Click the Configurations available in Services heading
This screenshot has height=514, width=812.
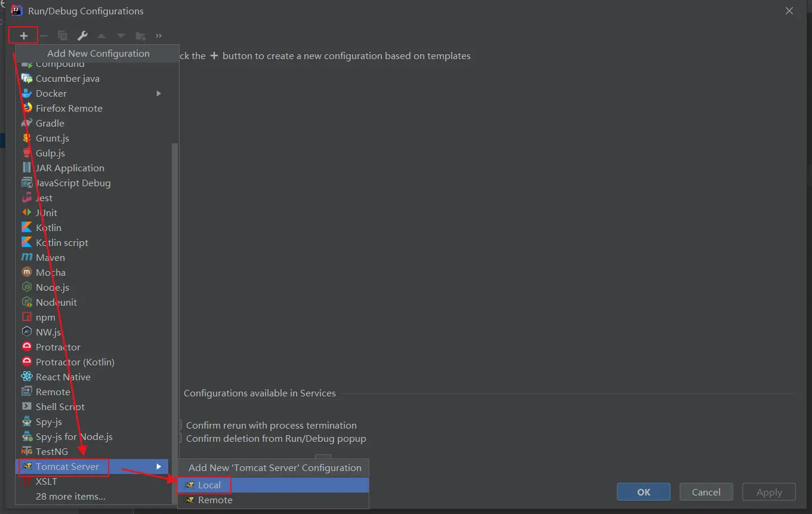pyautogui.click(x=260, y=393)
